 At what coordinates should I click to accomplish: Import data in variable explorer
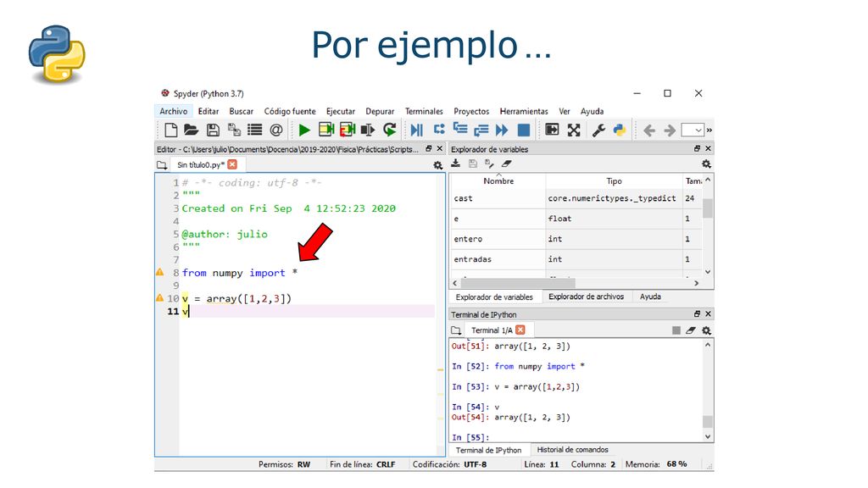pos(455,164)
